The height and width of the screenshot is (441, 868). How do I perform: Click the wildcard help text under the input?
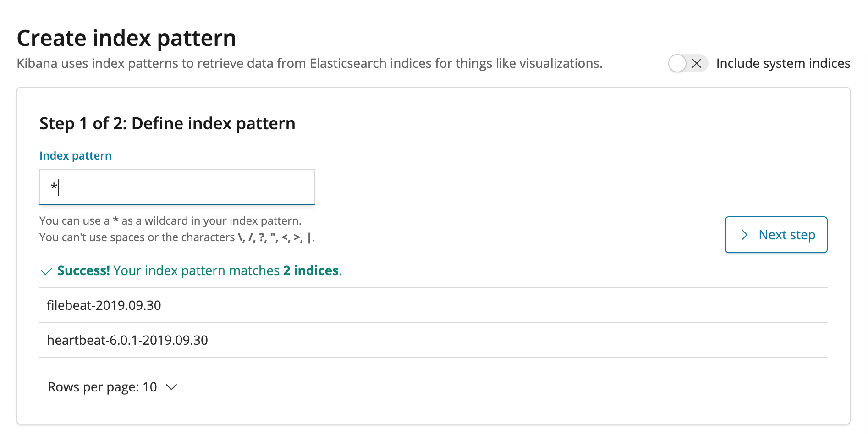tap(170, 220)
